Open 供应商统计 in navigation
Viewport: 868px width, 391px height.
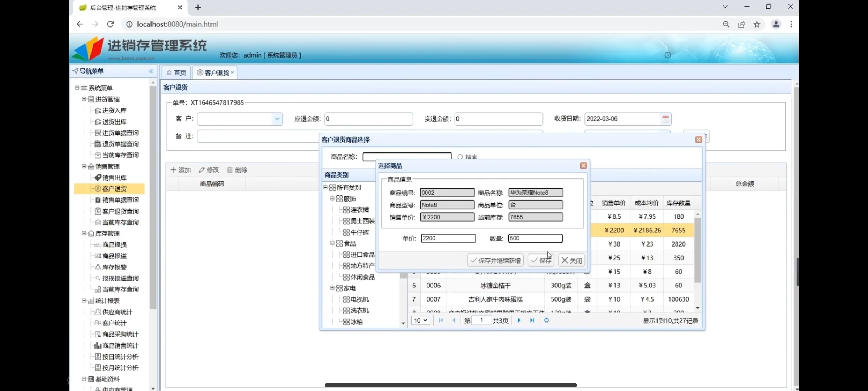coord(117,312)
